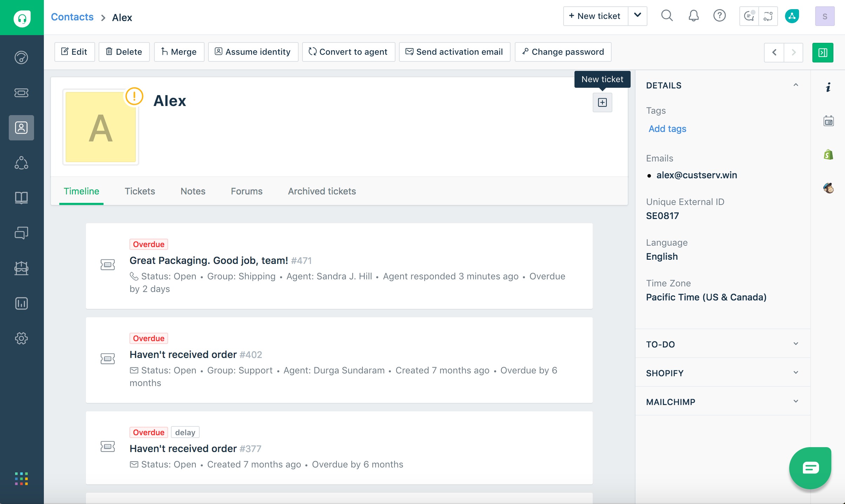Open ticket Great Packaging. Good job, team!
The image size is (845, 504).
point(208,260)
